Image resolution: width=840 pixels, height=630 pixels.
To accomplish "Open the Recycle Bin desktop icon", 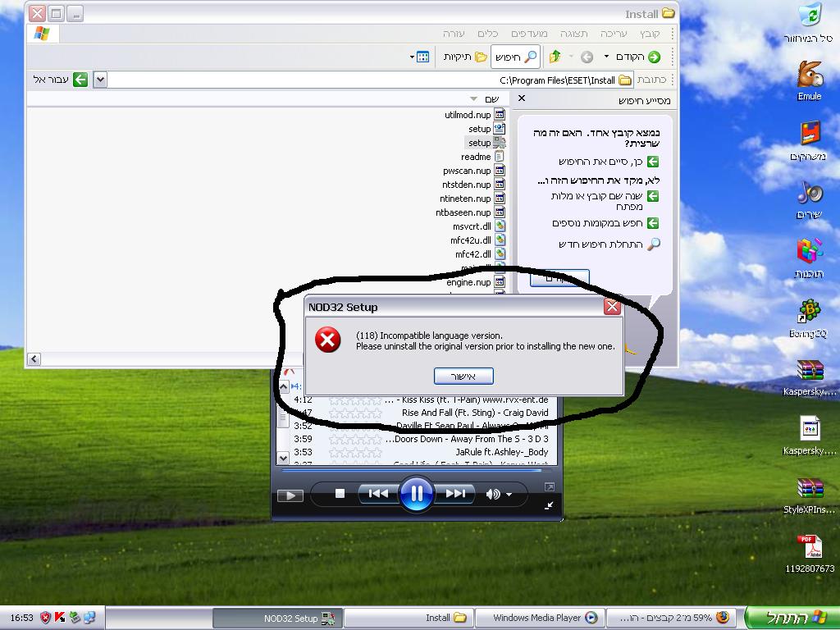I will (809, 16).
